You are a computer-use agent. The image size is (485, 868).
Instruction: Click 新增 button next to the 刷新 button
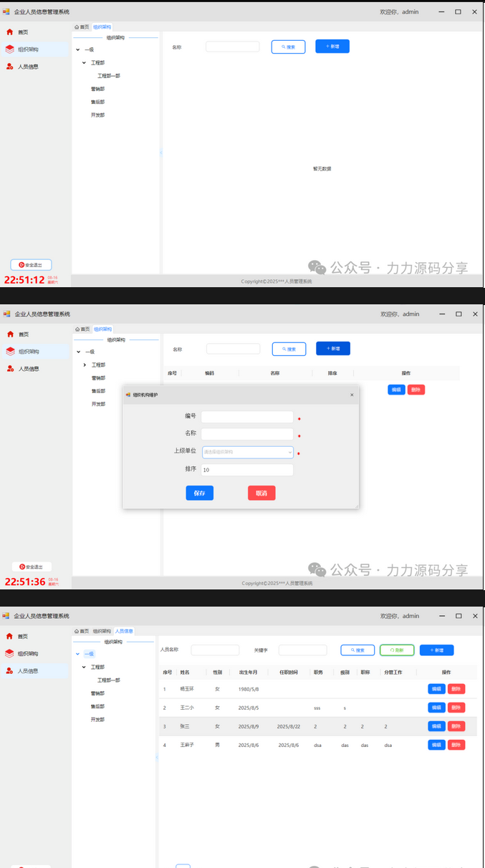437,650
